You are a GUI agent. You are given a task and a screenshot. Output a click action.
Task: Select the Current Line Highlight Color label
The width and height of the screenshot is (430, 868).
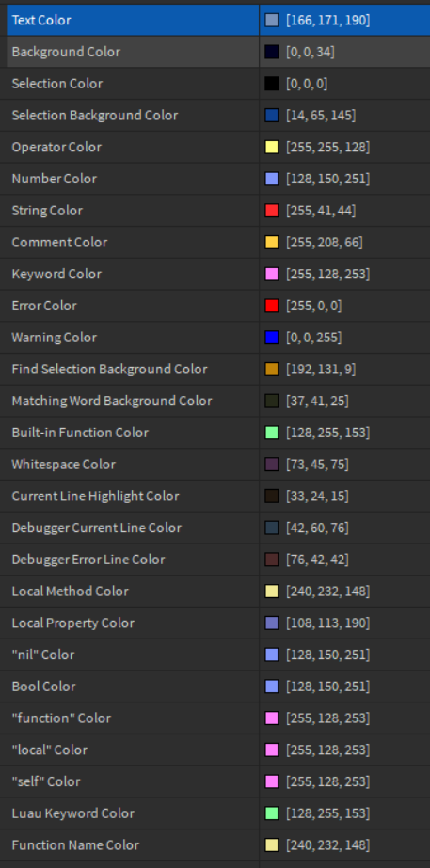click(x=95, y=496)
